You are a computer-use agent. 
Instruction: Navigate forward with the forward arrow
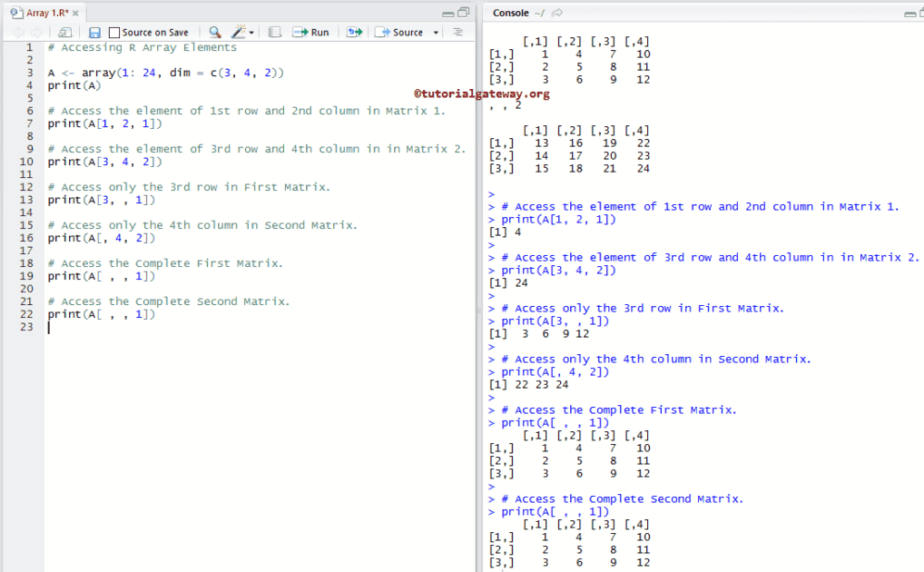tap(36, 31)
